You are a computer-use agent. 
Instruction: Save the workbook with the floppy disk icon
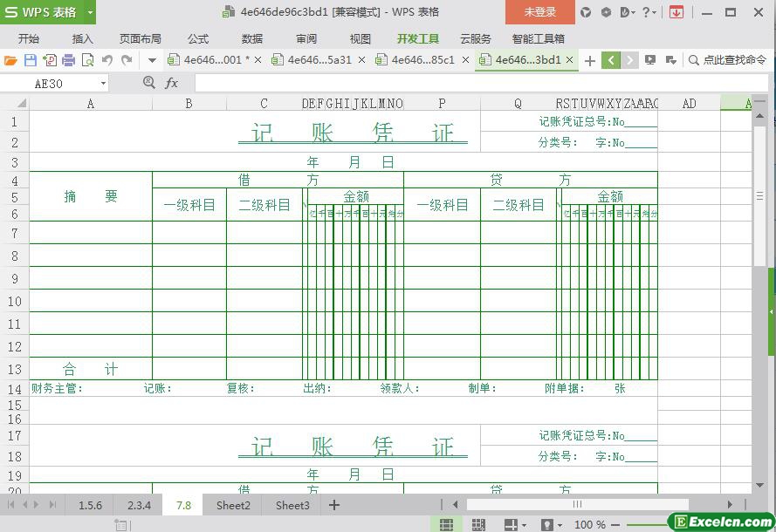click(x=30, y=60)
